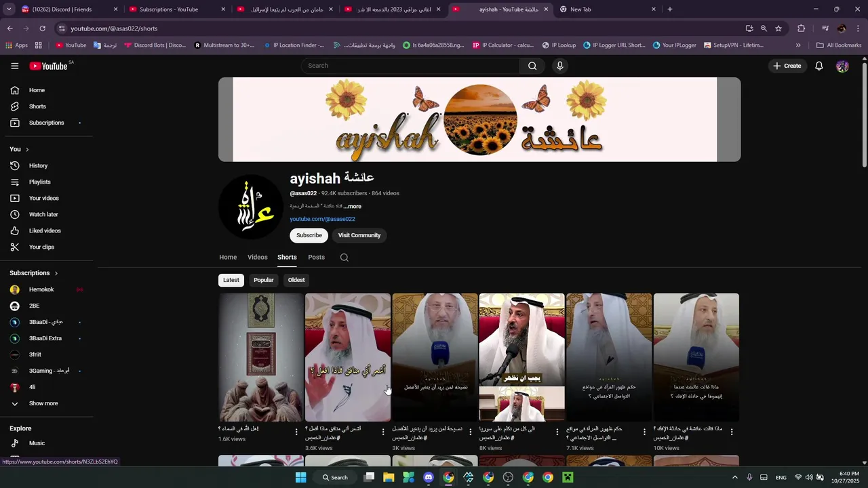Select the Oldest sort chip
The height and width of the screenshot is (488, 868).
(x=296, y=280)
